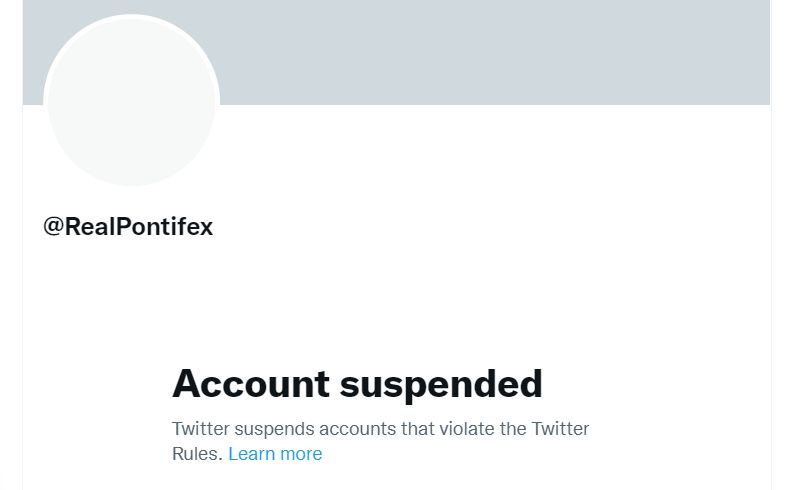Click the word Account in the heading
788x490 pixels.
pyautogui.click(x=251, y=383)
